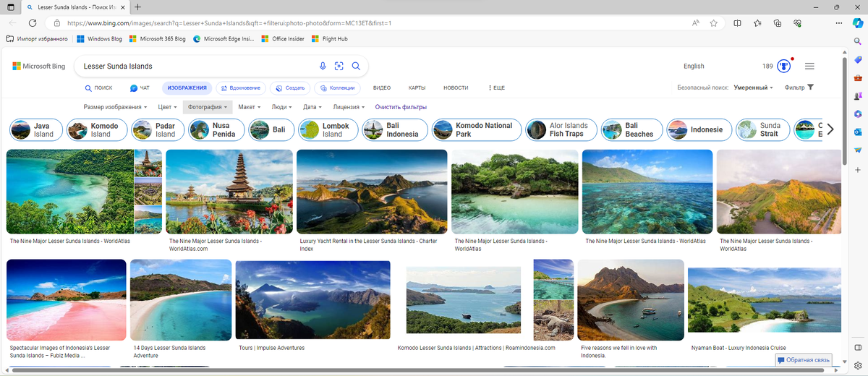Show more suggestion chips with right arrow

point(830,129)
